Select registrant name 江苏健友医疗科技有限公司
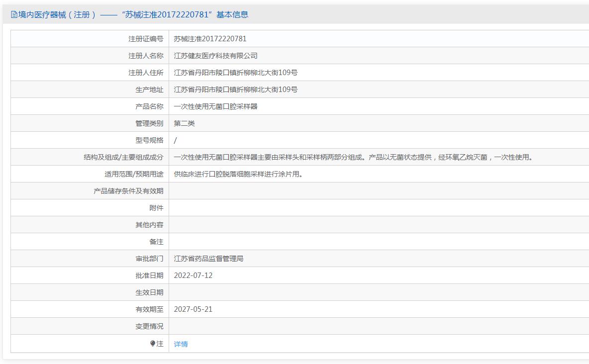The height and width of the screenshot is (364, 589). tap(215, 56)
